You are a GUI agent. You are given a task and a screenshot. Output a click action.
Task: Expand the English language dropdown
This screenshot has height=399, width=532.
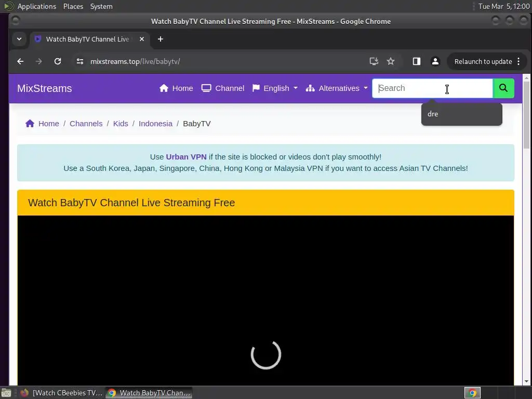click(275, 88)
